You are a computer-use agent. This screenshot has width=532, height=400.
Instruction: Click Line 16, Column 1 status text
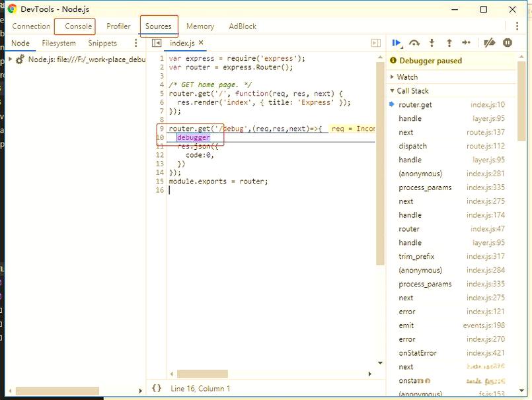pos(200,389)
